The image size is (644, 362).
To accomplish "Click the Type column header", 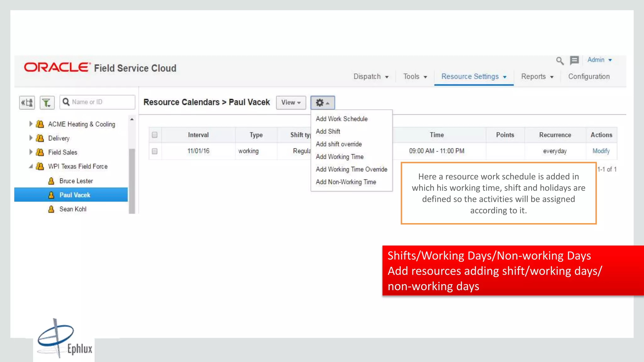I will click(x=256, y=135).
